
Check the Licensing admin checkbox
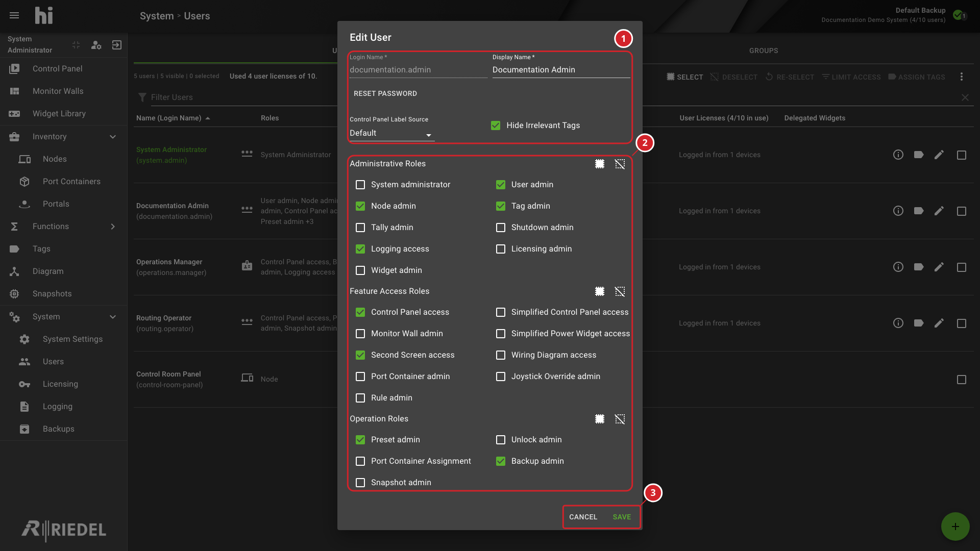(x=501, y=249)
